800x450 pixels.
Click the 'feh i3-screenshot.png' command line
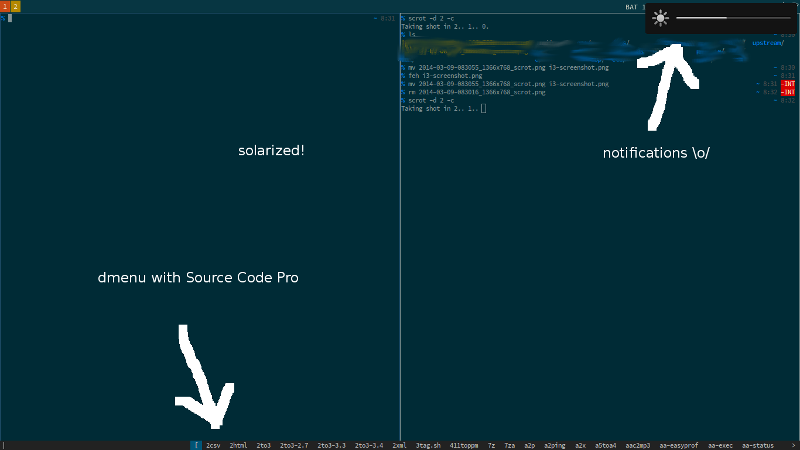click(445, 76)
